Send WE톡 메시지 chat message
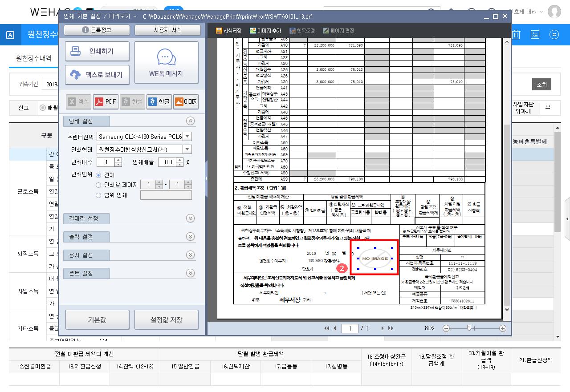This screenshot has height=392, width=570. [x=166, y=63]
